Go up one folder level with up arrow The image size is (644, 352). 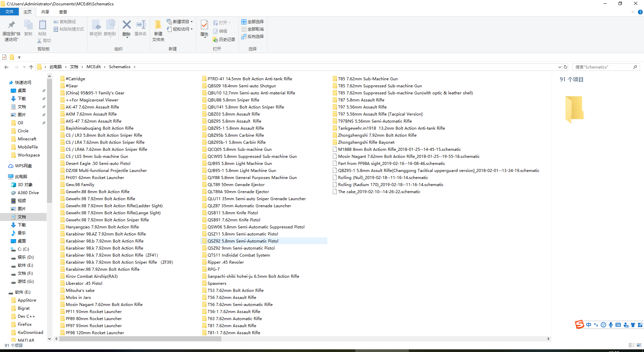[x=31, y=67]
